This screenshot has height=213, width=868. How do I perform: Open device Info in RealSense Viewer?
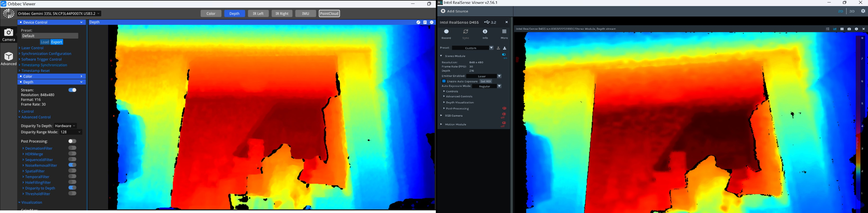[485, 34]
